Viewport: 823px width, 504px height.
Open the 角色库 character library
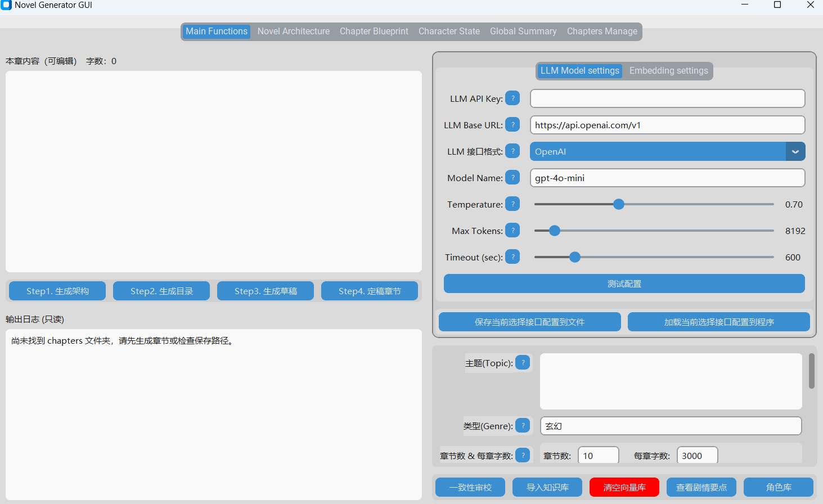point(779,487)
